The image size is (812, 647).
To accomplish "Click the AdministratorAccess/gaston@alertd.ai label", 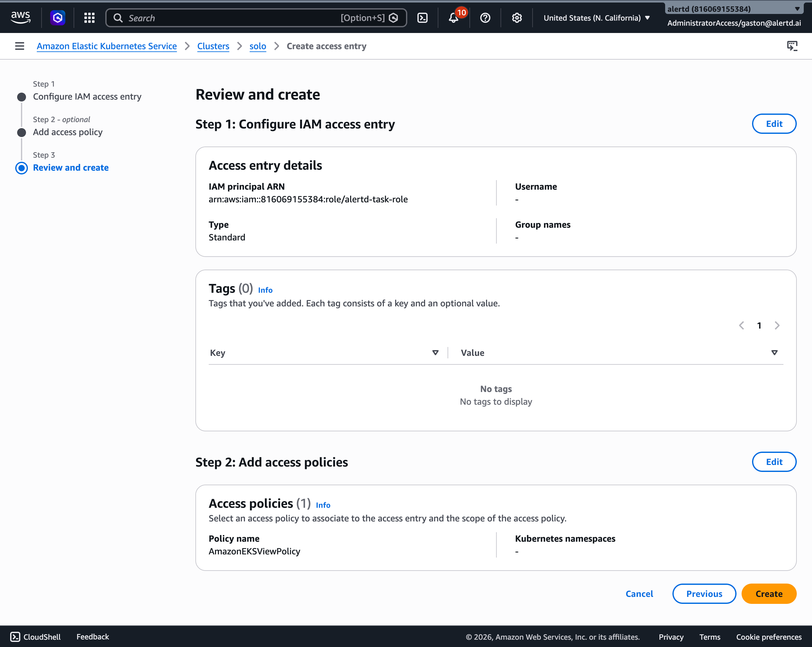I will tap(734, 23).
